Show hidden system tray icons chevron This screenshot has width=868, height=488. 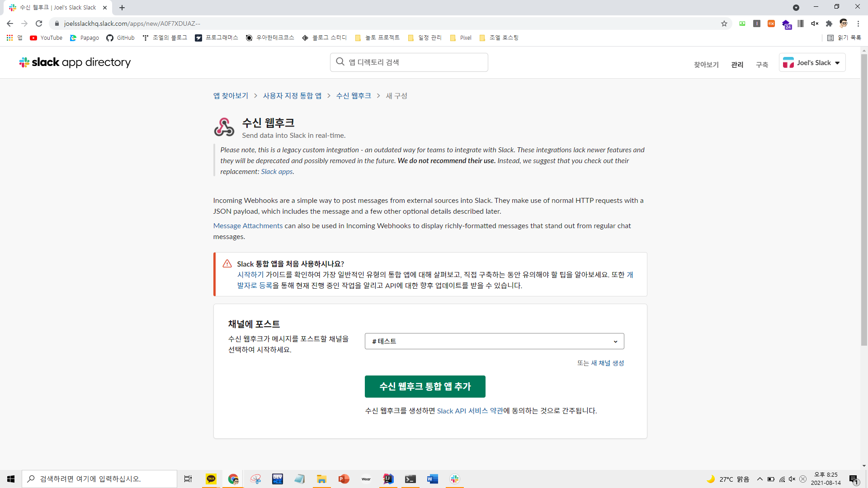(x=760, y=479)
